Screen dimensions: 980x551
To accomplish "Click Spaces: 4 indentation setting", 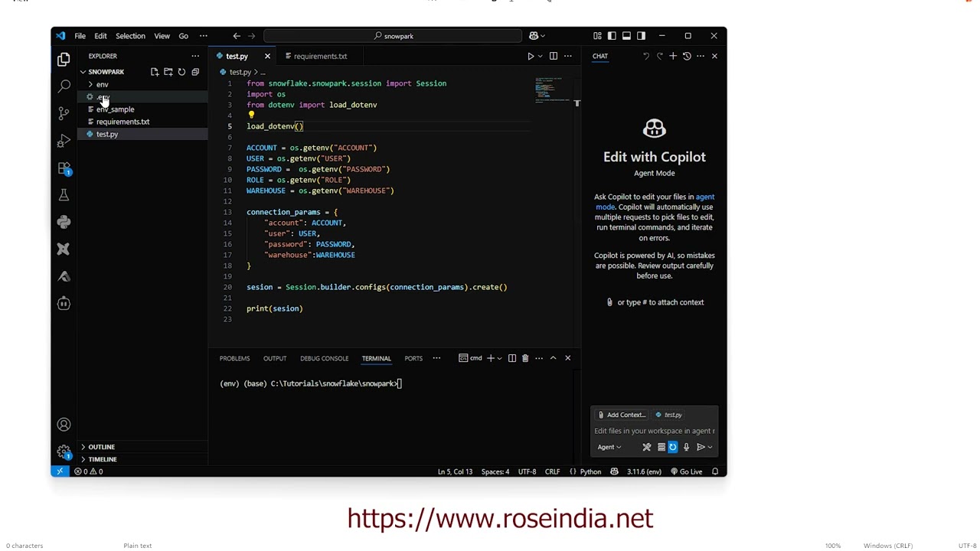I will (x=495, y=471).
